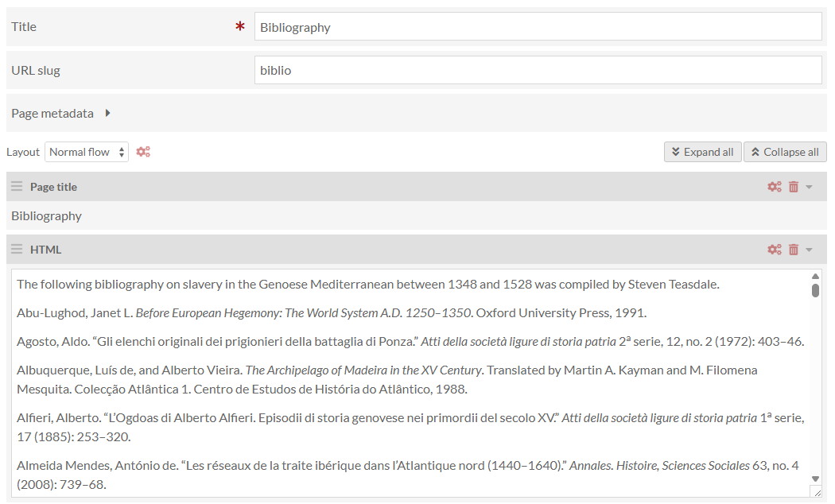The height and width of the screenshot is (504, 835).
Task: Delete the HTML block via trash icon
Action: click(793, 250)
